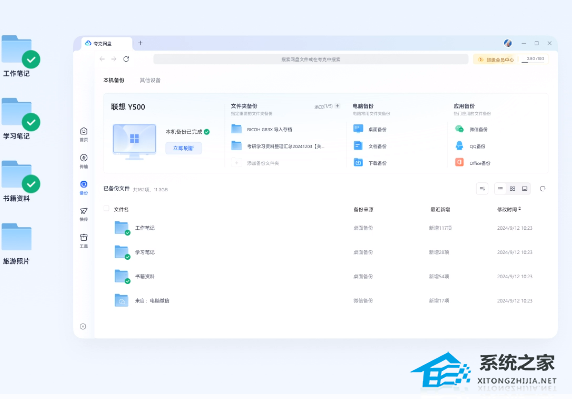Open the yellow 会员中心 button
Viewport: 572px width, 399px height.
pos(496,59)
